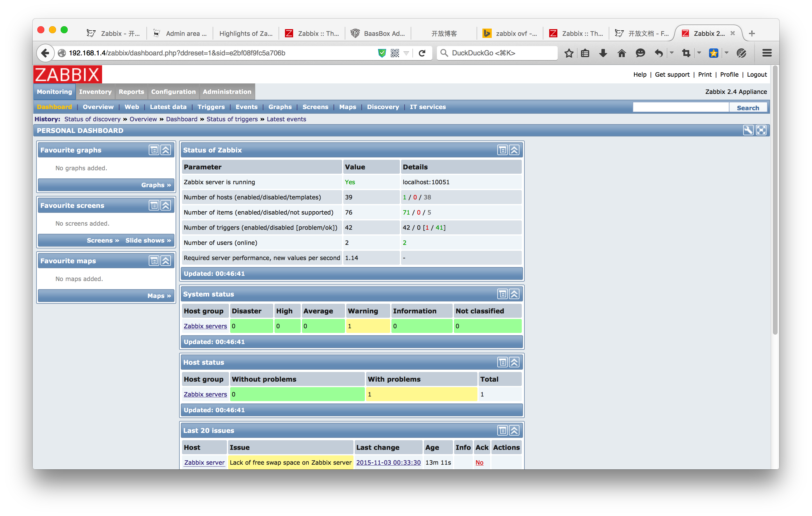Open the Zabbix servers link in System status
The width and height of the screenshot is (812, 516).
205,326
